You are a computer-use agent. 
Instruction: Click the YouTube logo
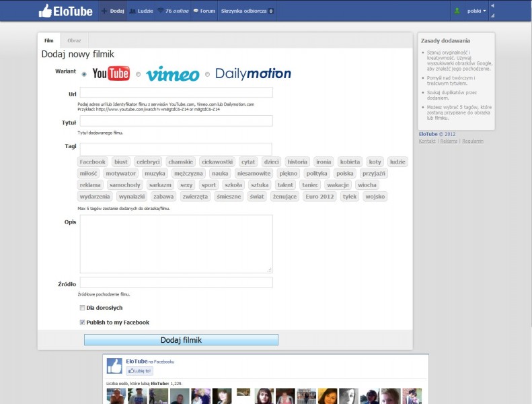(x=111, y=74)
